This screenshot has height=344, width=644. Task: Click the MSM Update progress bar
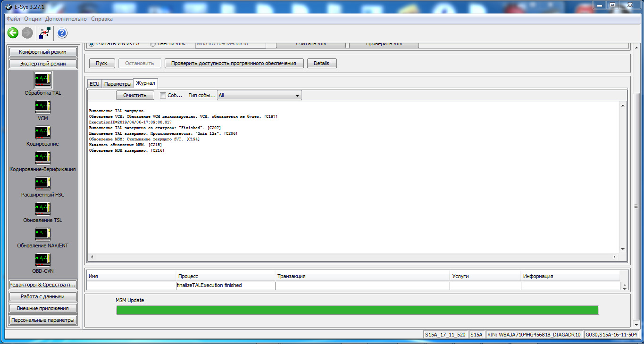(358, 310)
